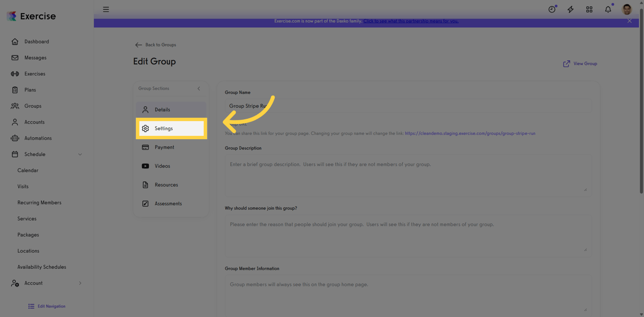Viewport: 644px width, 317px height.
Task: Click your profile avatar picture
Action: 627,9
